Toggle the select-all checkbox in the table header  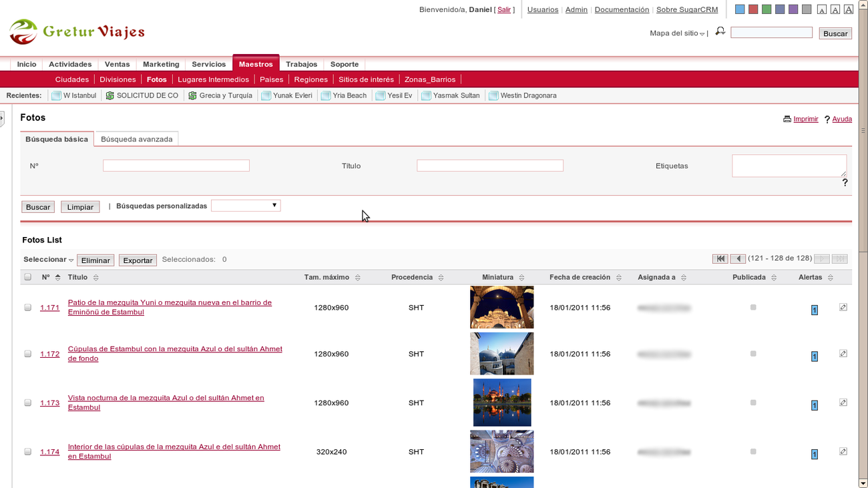coord(28,277)
